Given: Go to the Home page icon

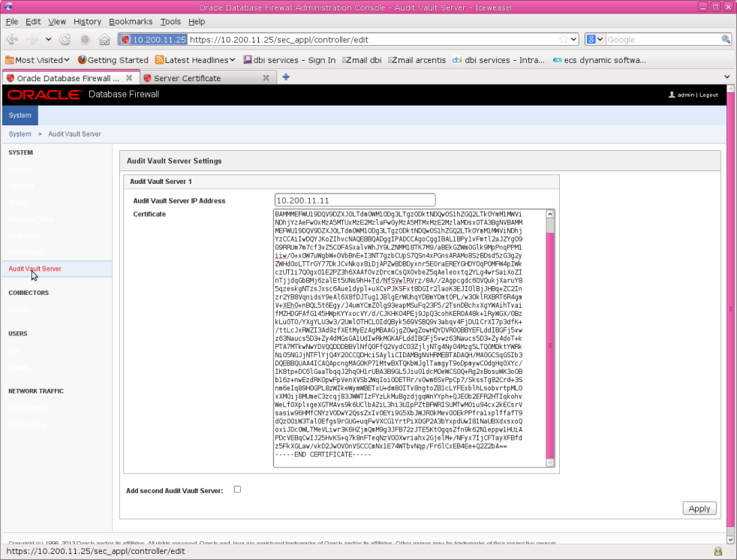Looking at the screenshot, I should click(104, 40).
